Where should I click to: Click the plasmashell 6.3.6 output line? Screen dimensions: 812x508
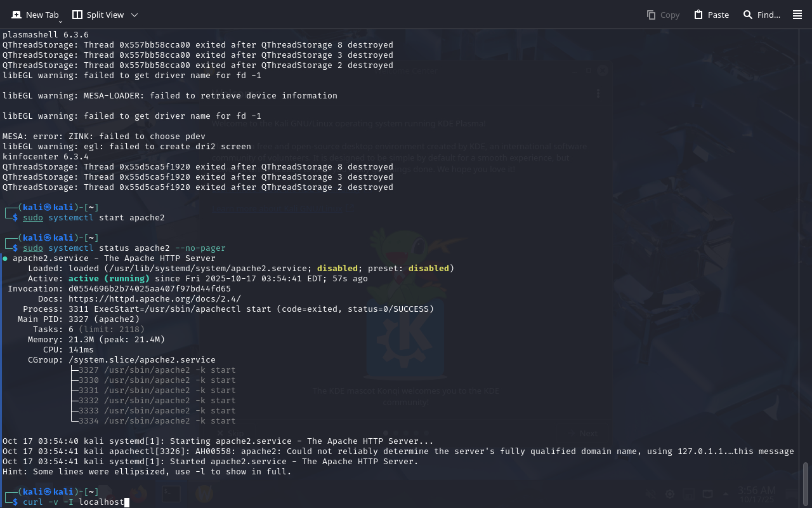46,35
